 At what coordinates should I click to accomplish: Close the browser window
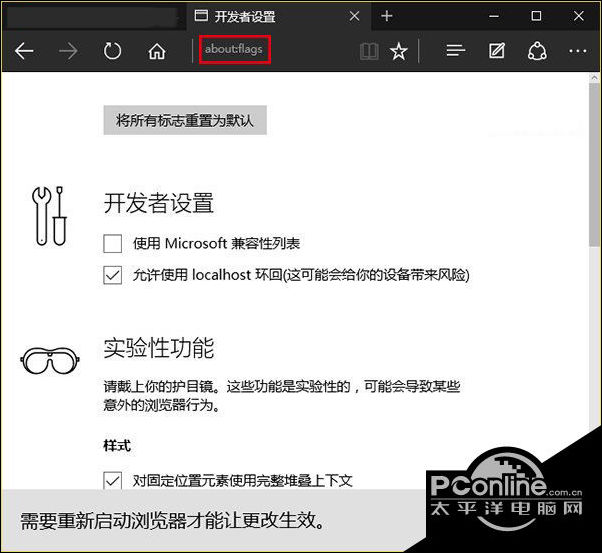[x=578, y=16]
